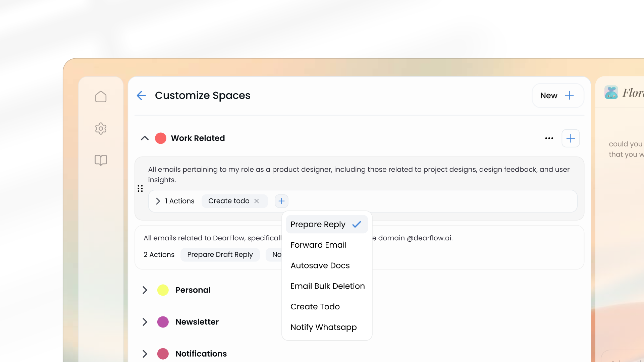Select Forward Email from the menu

[x=318, y=245]
